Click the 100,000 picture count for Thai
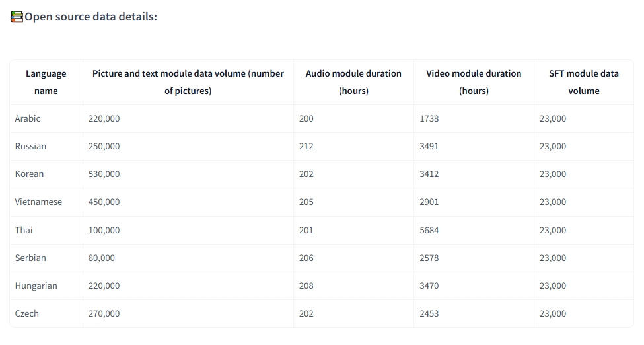 [104, 230]
